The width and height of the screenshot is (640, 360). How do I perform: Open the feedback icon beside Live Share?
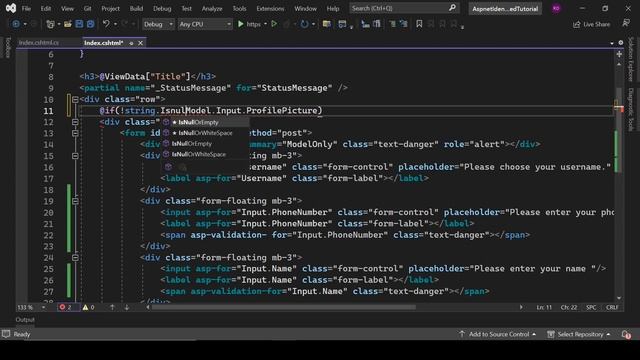(x=626, y=24)
